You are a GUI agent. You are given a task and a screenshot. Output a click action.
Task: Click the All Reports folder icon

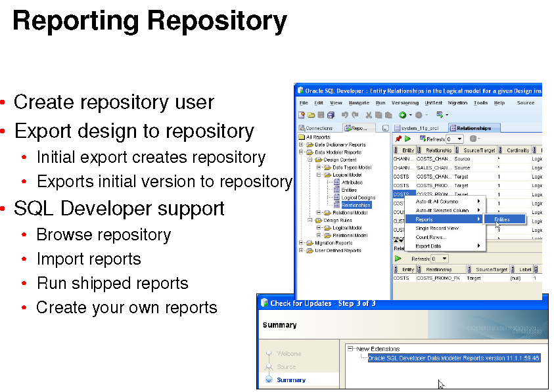302,137
